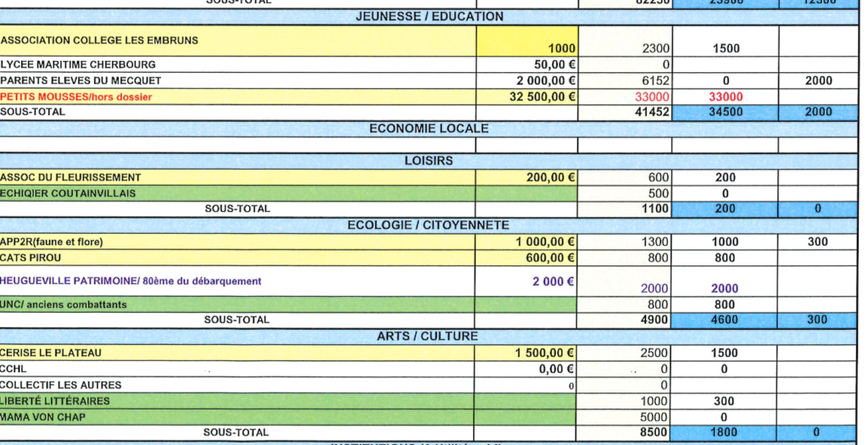Click the 200,00 € amount for Fleurissement
The image size is (868, 445).
pos(551,178)
